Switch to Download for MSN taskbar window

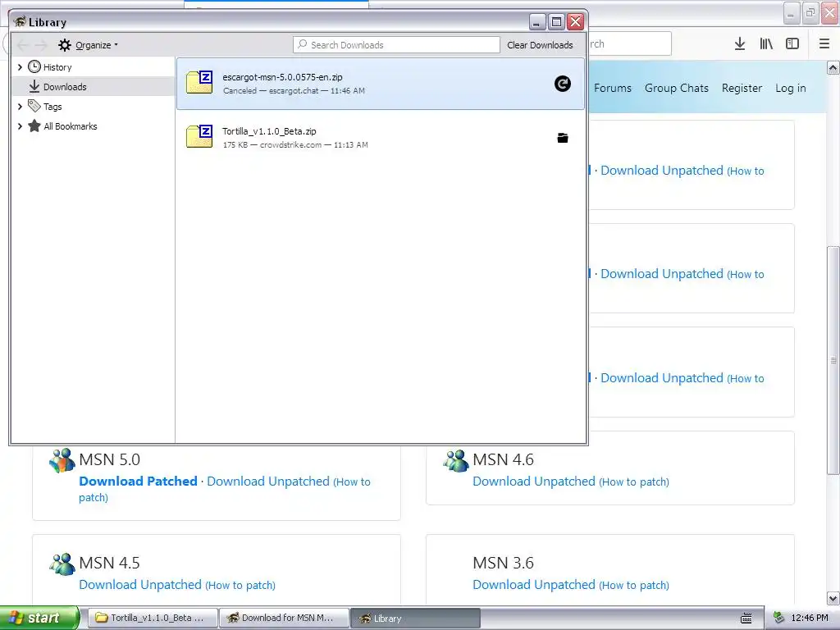[284, 618]
